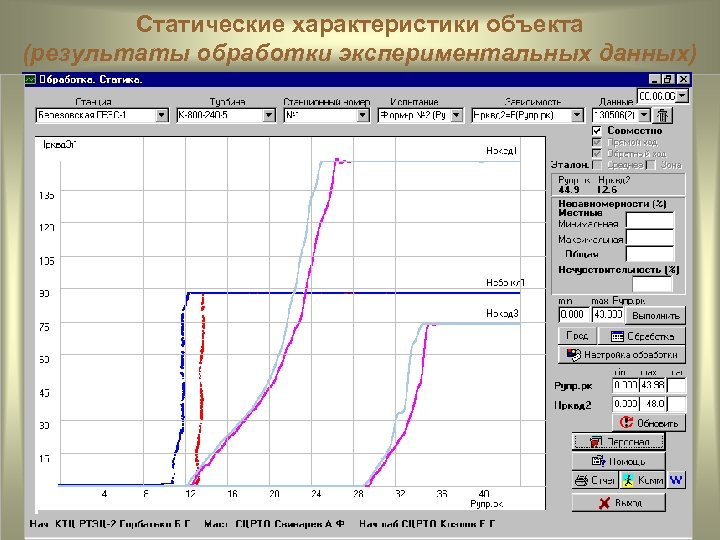Open the 00.00.00 date dropdown
720x540 pixels.
(682, 96)
